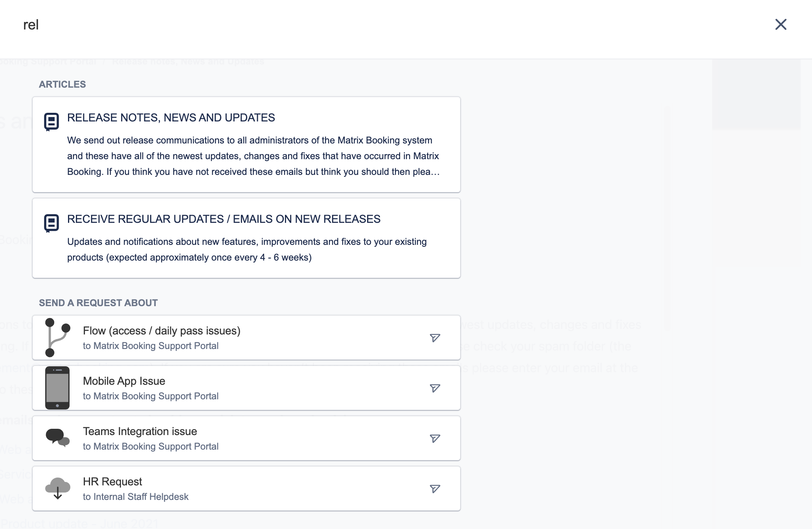Select Flow (access / daily pass issues) request

click(162, 331)
